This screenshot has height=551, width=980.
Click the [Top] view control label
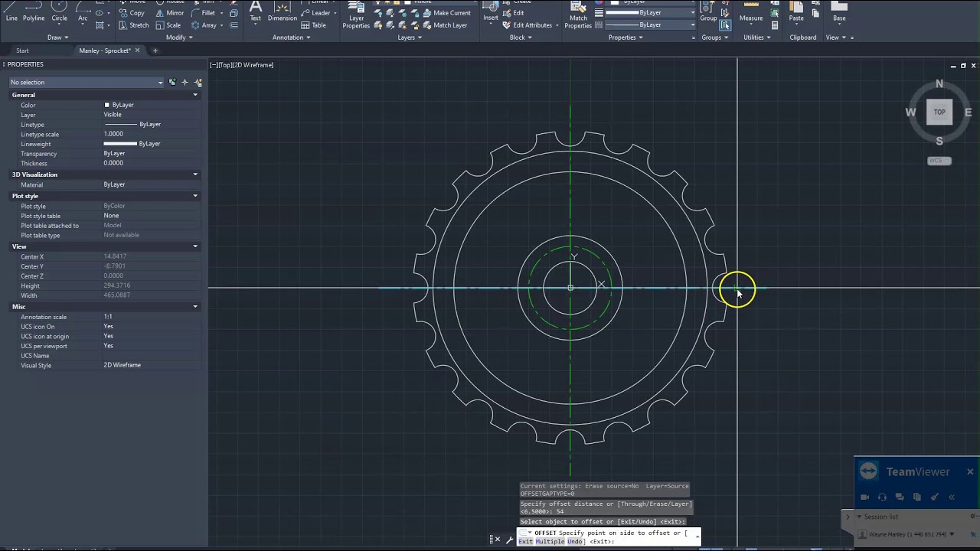pos(225,65)
